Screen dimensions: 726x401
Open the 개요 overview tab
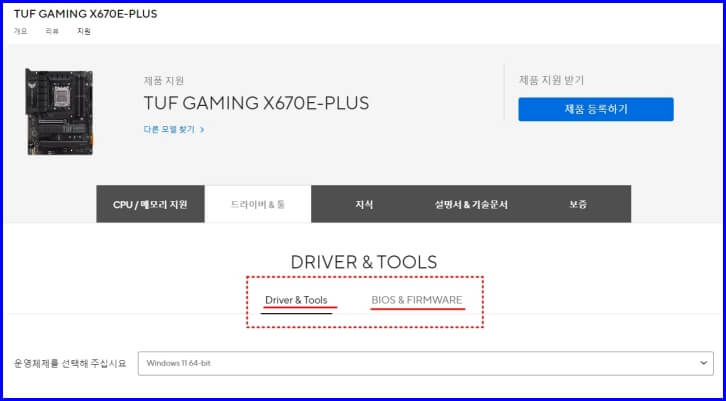pyautogui.click(x=20, y=31)
